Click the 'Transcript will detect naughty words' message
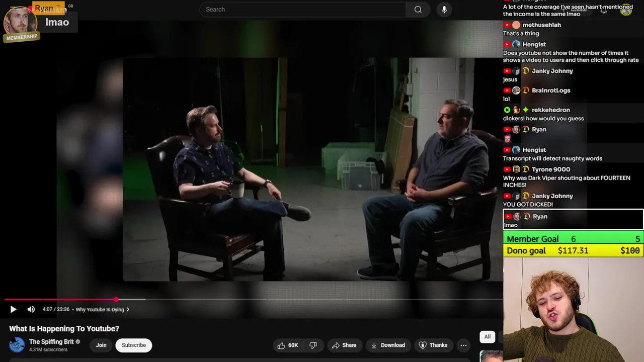This screenshot has height=362, width=644. [552, 158]
